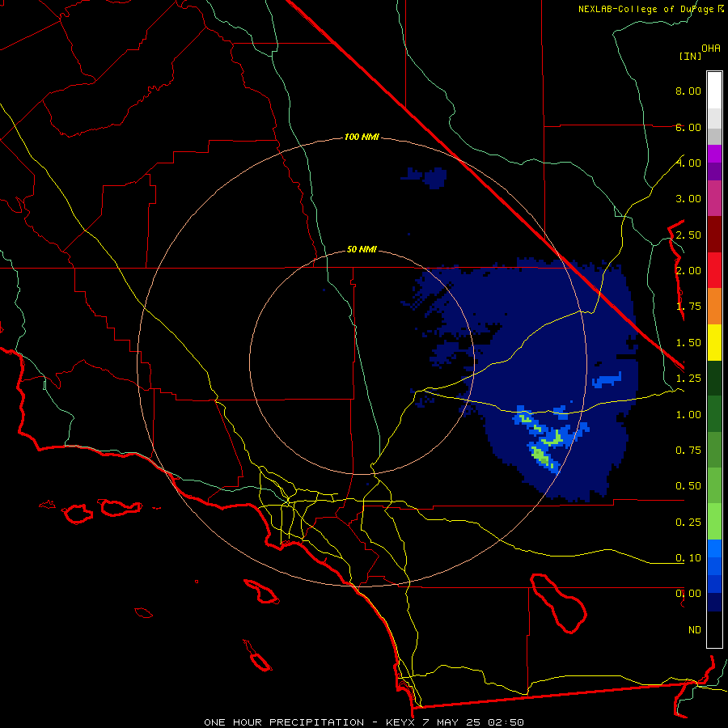The width and height of the screenshot is (728, 728).
Task: Click the 0.00 scale value
Action: [688, 594]
